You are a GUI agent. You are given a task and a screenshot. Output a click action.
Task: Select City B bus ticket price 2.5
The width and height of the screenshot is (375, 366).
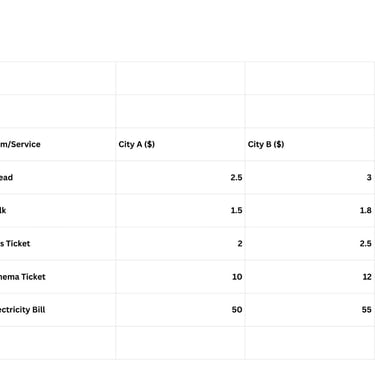click(310, 243)
